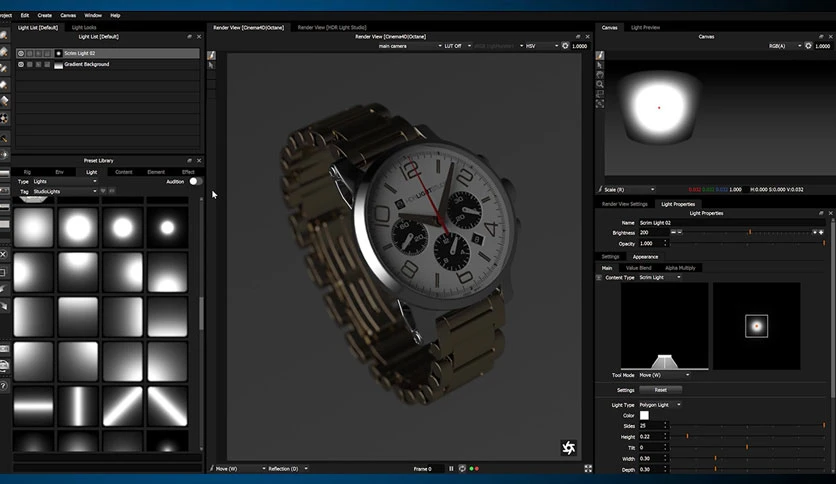836x484 pixels.
Task: Click the zoom region tool in Canvas
Action: [x=600, y=94]
